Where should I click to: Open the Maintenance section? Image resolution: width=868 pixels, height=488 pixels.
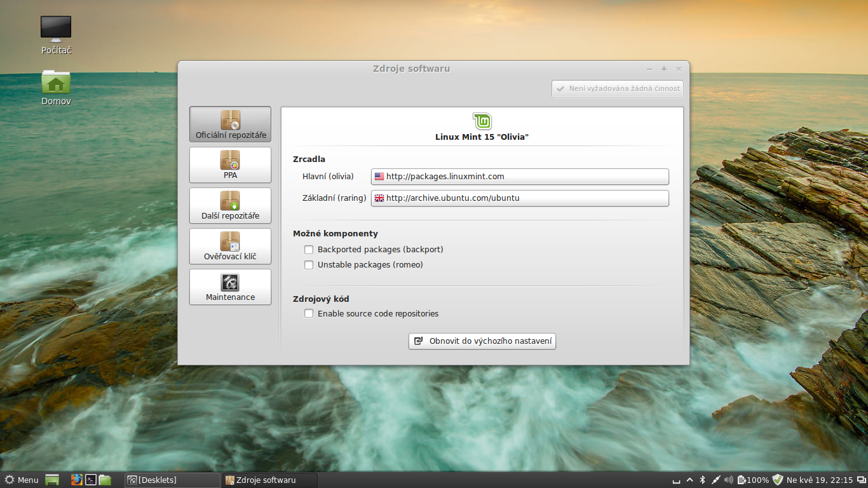pos(230,287)
